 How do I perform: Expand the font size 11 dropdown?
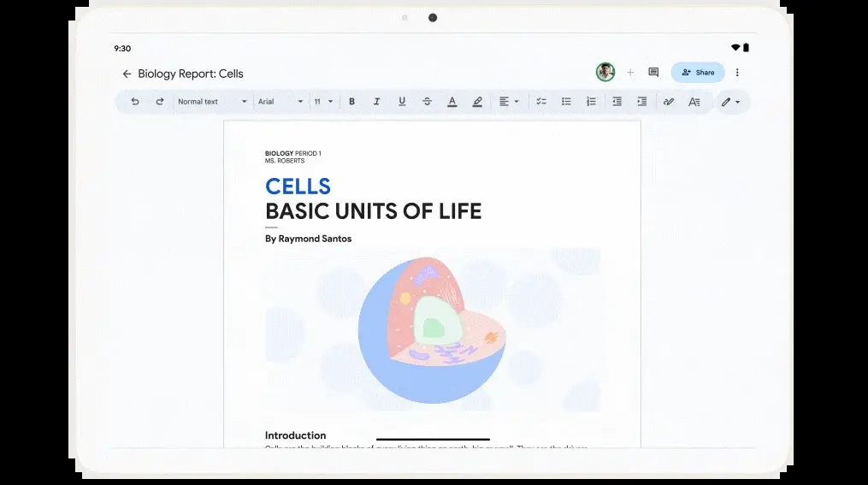pyautogui.click(x=323, y=102)
